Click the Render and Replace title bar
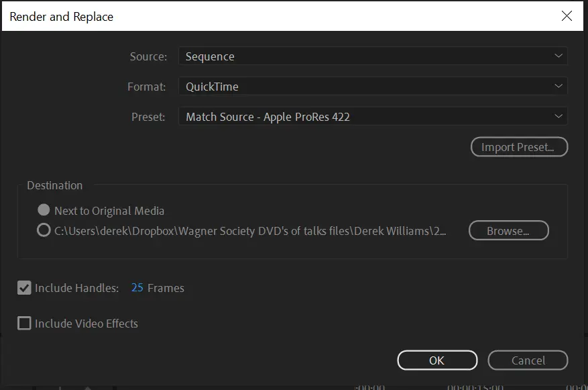This screenshot has width=588, height=390. coord(268,16)
